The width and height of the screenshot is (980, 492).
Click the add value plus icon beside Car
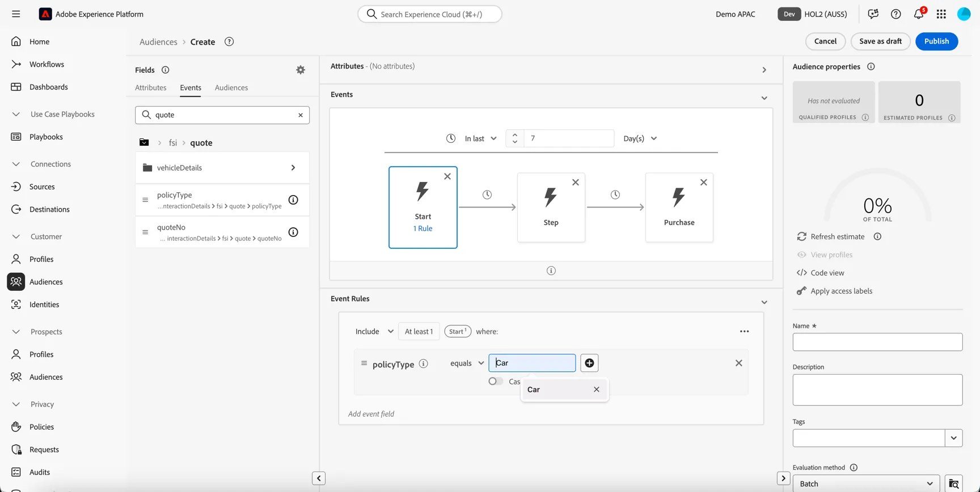pos(590,363)
